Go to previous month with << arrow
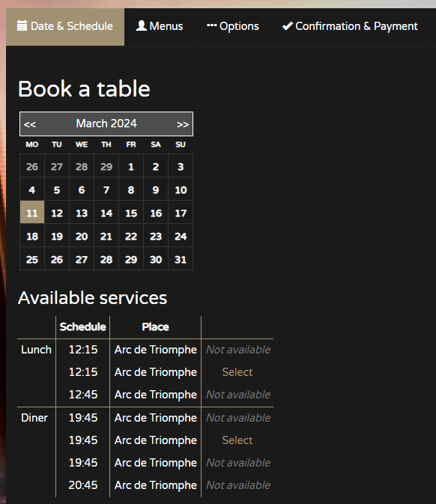The height and width of the screenshot is (504, 436). 29,124
